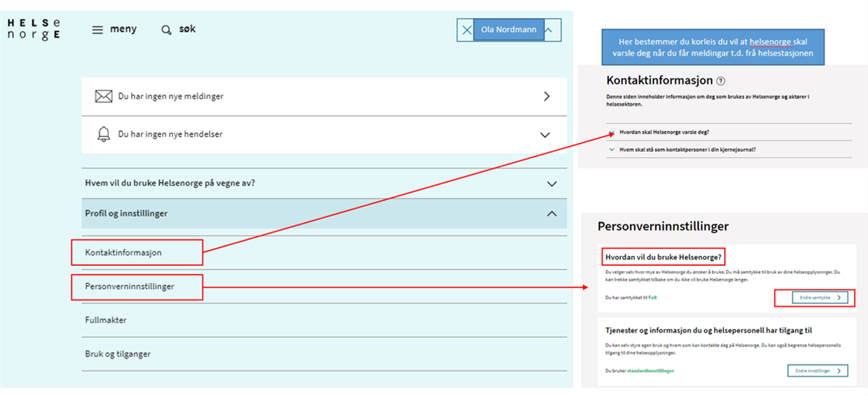Viewport: 868px width, 396px height.
Task: Click the 'Endre innstillinger' button
Action: tap(817, 371)
